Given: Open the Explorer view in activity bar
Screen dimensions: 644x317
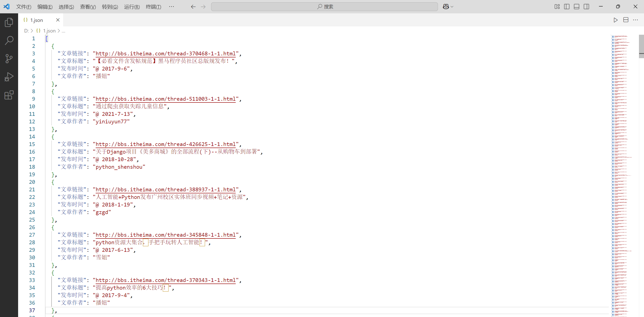Looking at the screenshot, I should [x=9, y=22].
